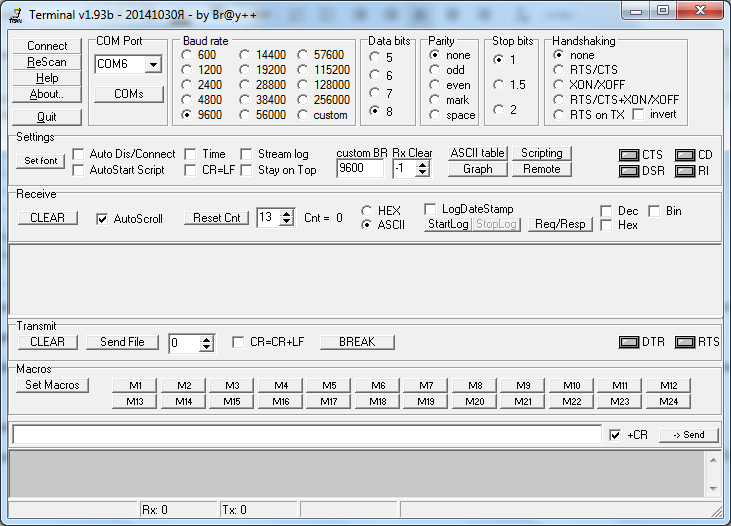Select RTS/CTS handshaking
Screen dimensions: 731x526
click(x=558, y=70)
